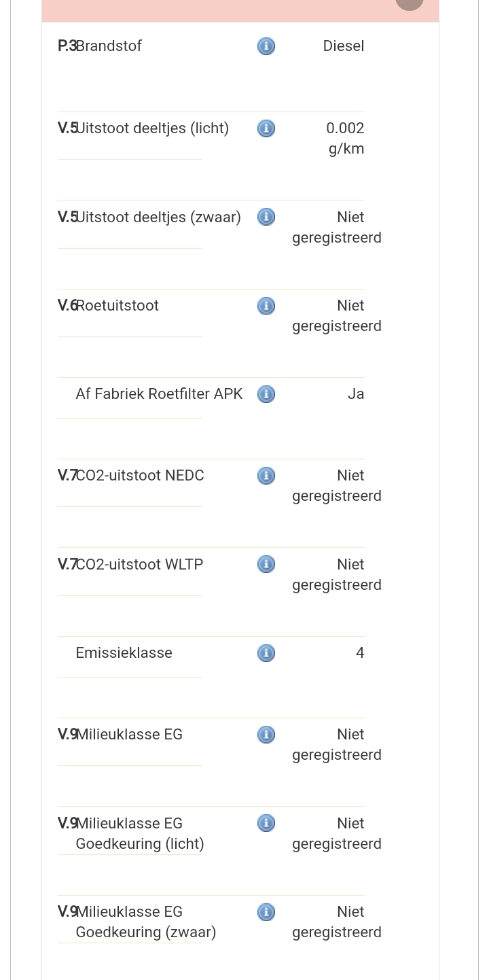Click Emissieklasse value 4
Viewport: 489px width, 980px height.
[x=360, y=653]
